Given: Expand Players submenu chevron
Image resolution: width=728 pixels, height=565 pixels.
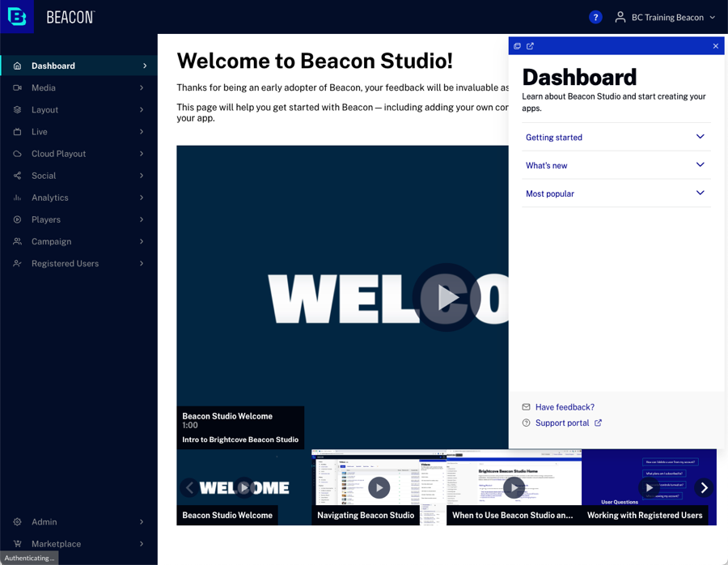Looking at the screenshot, I should click(142, 219).
